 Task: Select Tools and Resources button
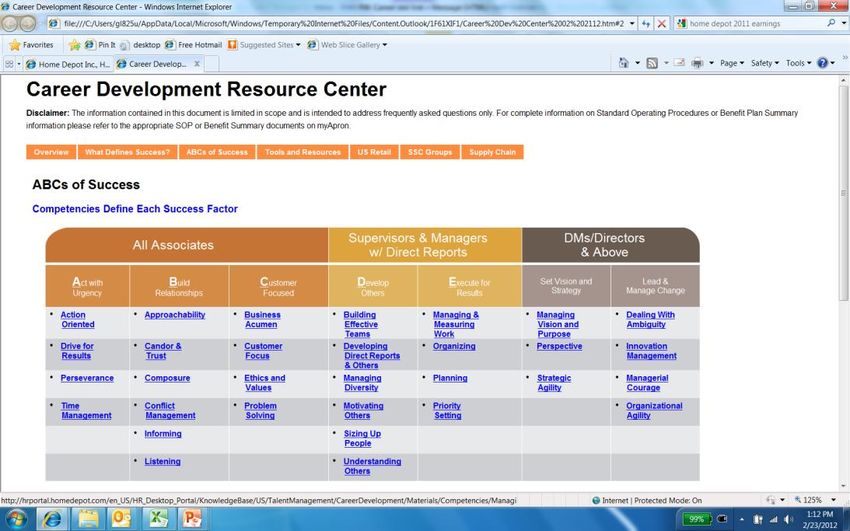302,152
